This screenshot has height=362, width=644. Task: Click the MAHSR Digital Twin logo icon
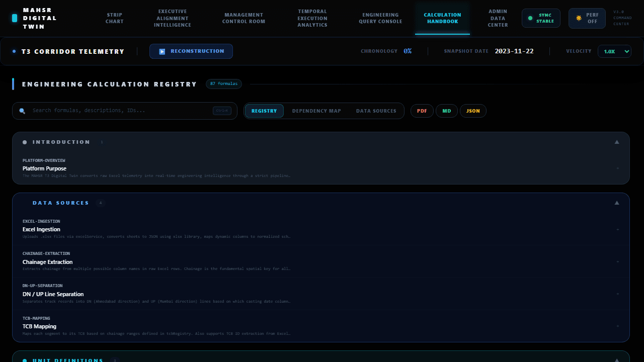(x=15, y=18)
